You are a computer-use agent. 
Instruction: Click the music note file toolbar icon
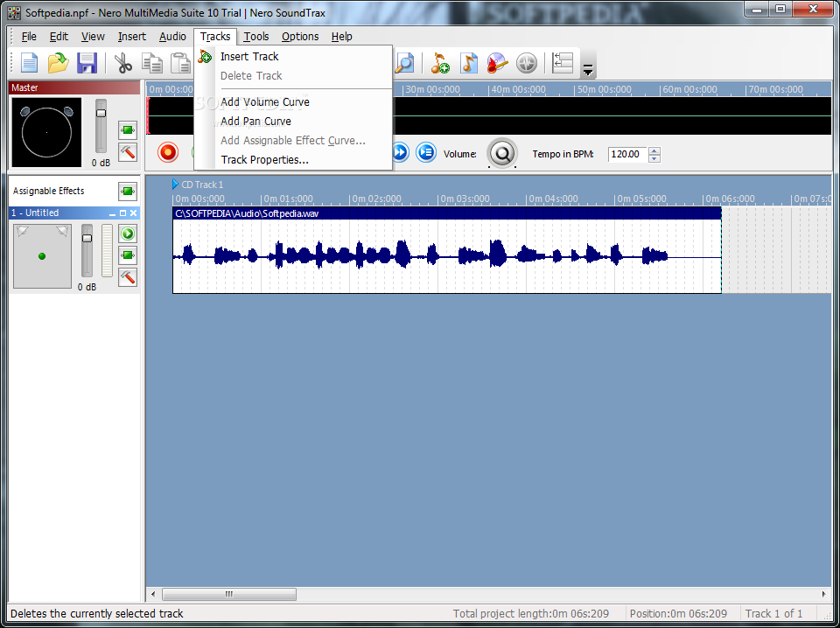[x=469, y=63]
